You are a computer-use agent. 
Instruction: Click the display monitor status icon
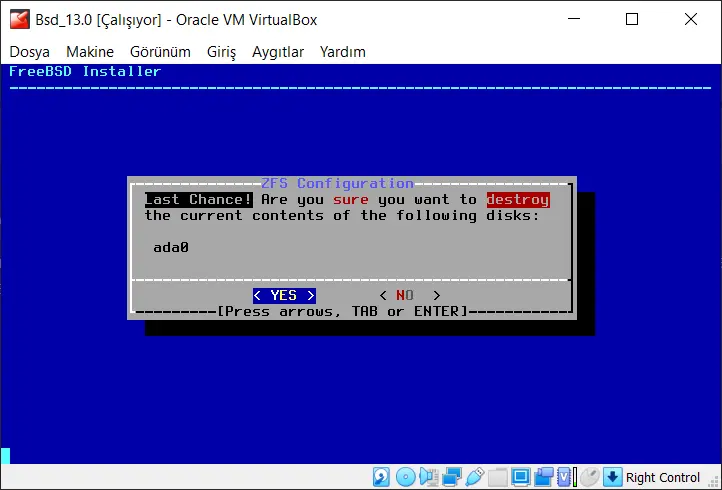[520, 477]
